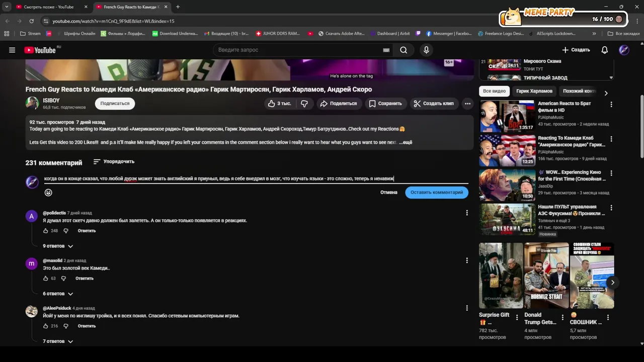Screen dimensions: 644x362
Task: Open the Упорядочить comment sort dropdown
Action: tap(114, 162)
